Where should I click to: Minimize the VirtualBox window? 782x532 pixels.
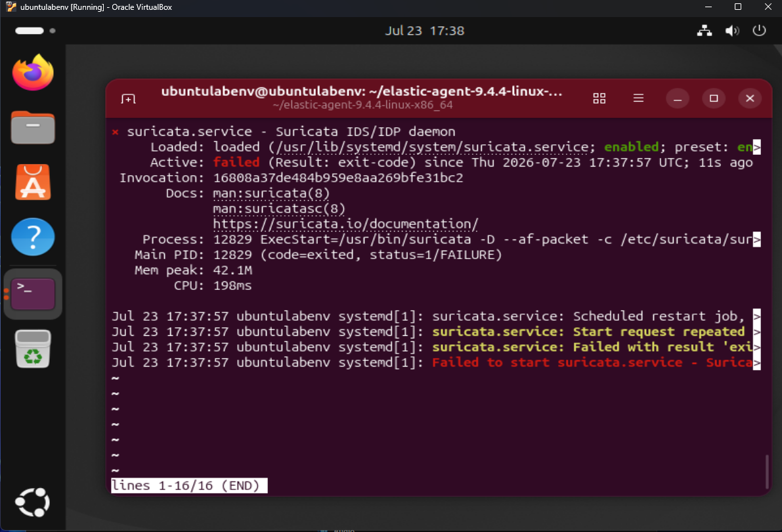pyautogui.click(x=708, y=7)
